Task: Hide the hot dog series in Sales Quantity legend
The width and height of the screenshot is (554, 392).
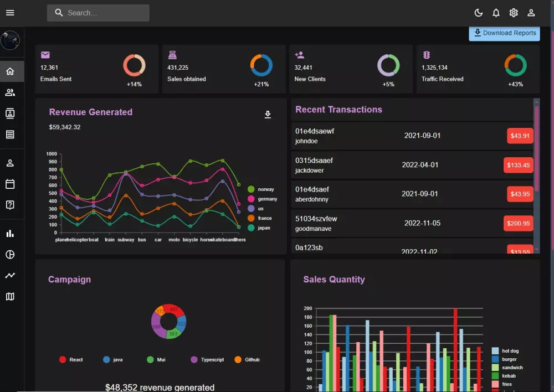Action: (x=506, y=350)
